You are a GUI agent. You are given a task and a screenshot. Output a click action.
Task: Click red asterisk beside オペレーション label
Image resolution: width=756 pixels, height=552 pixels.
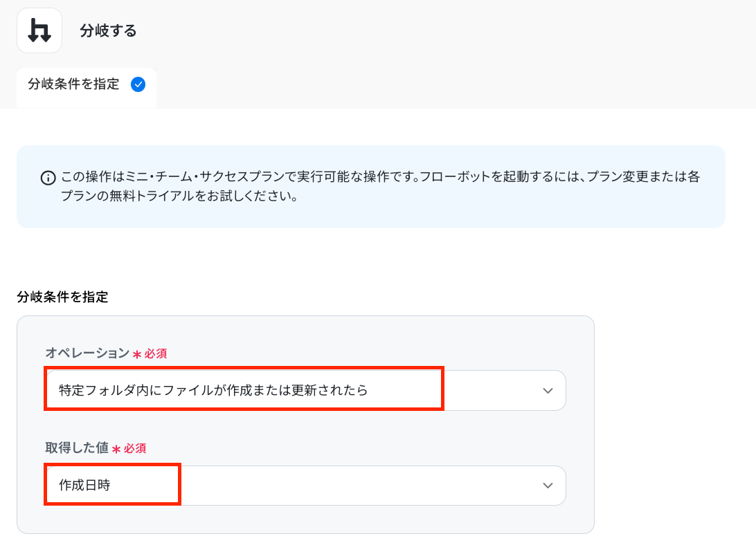[x=137, y=354]
